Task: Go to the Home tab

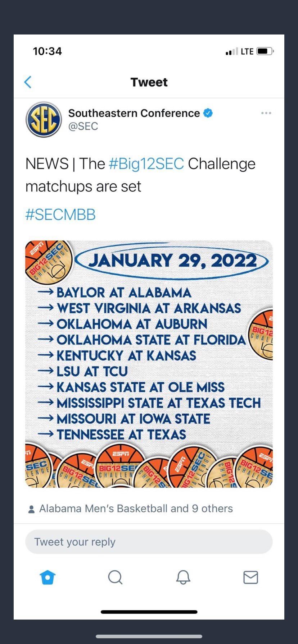Action: click(48, 578)
